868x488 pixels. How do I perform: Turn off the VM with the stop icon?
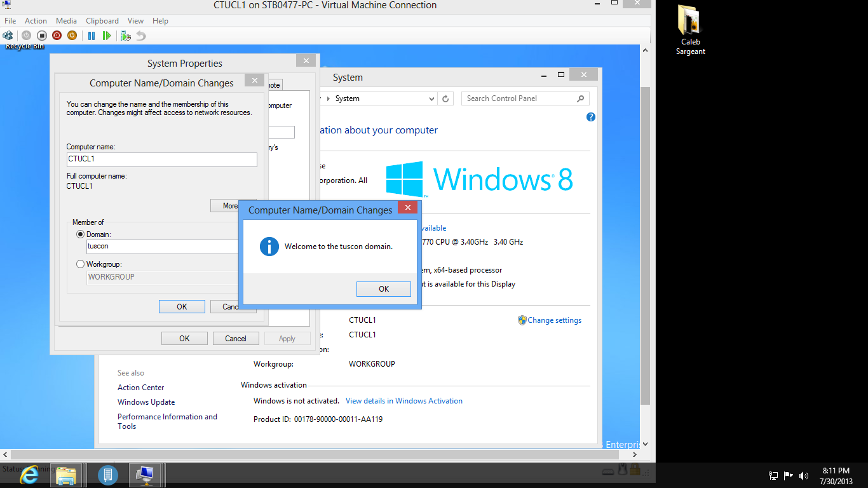click(x=41, y=36)
